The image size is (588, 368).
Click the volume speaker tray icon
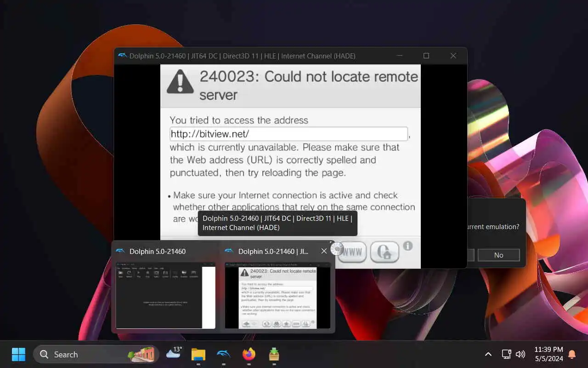(520, 354)
